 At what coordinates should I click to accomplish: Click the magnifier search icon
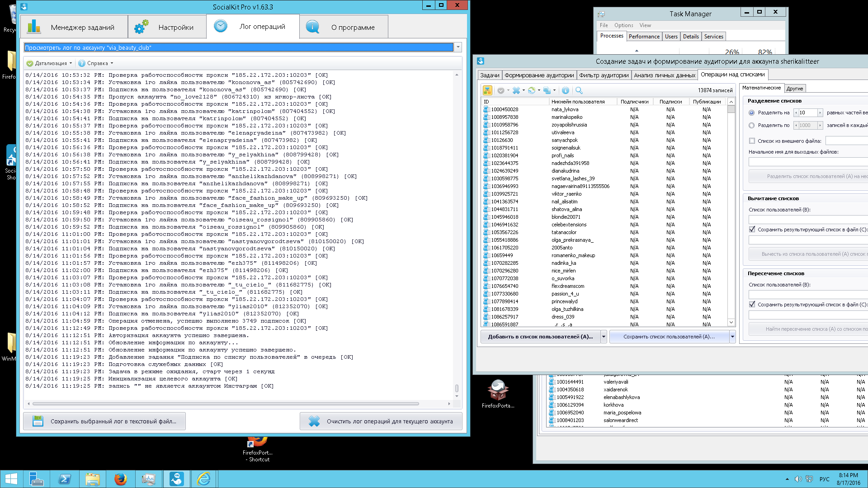coord(579,90)
